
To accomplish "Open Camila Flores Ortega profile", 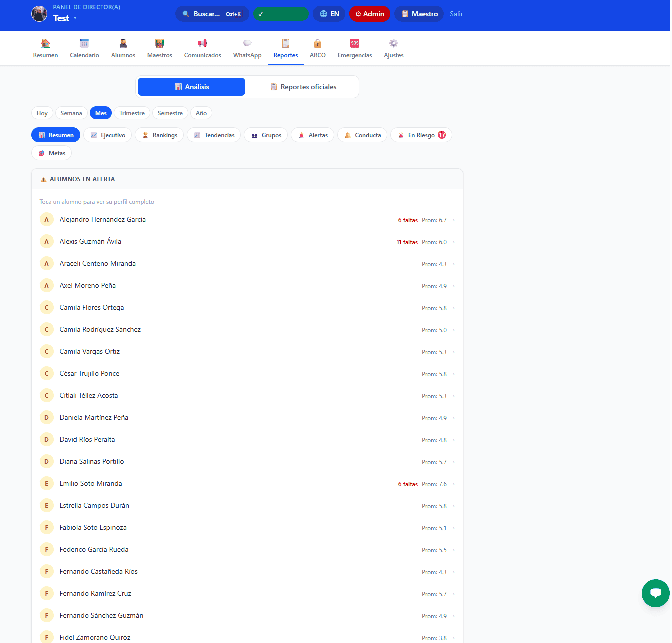I will pos(247,308).
